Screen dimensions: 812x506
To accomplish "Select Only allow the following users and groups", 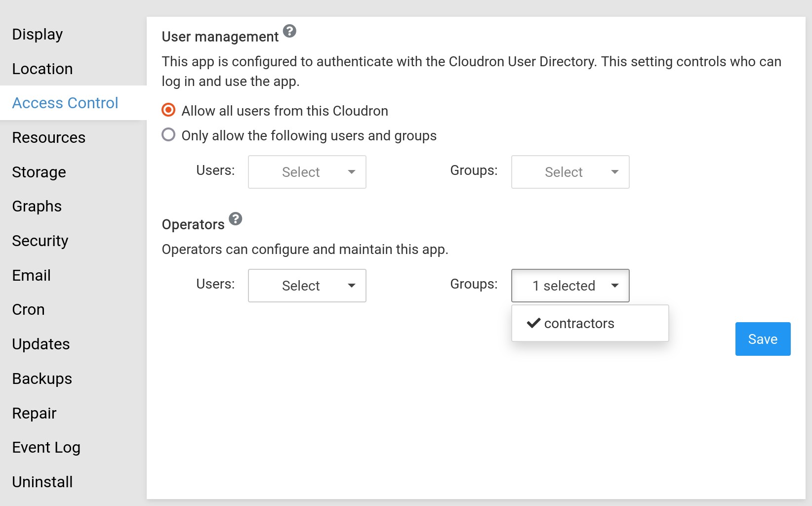I will pyautogui.click(x=168, y=135).
